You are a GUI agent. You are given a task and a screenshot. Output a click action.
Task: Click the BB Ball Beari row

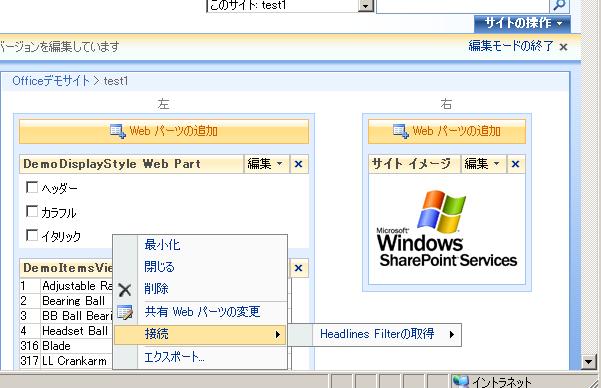pos(67,316)
